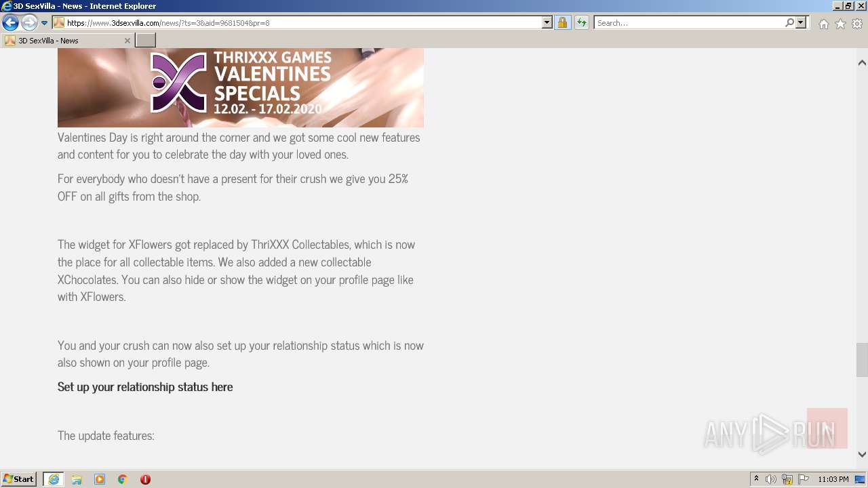Click the Valentines Specials banner image
The height and width of the screenshot is (488, 868).
[x=241, y=87]
